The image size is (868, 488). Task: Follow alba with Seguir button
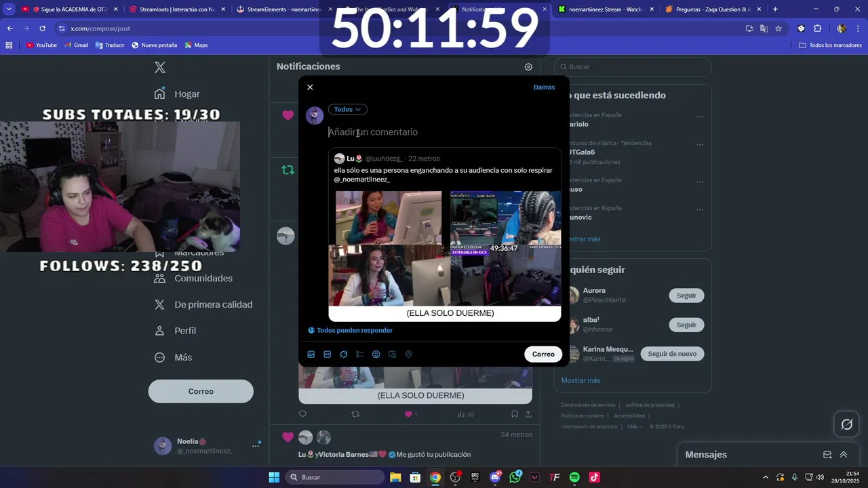(x=686, y=325)
